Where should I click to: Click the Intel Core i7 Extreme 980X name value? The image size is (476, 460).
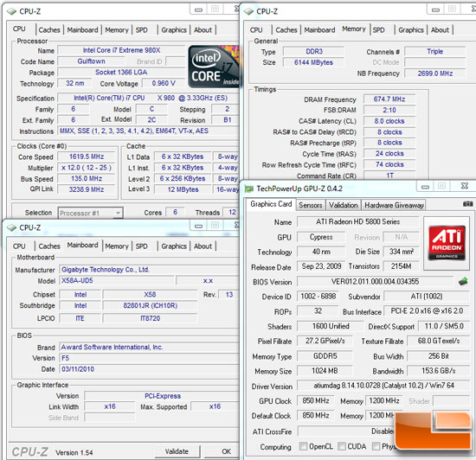(x=121, y=50)
